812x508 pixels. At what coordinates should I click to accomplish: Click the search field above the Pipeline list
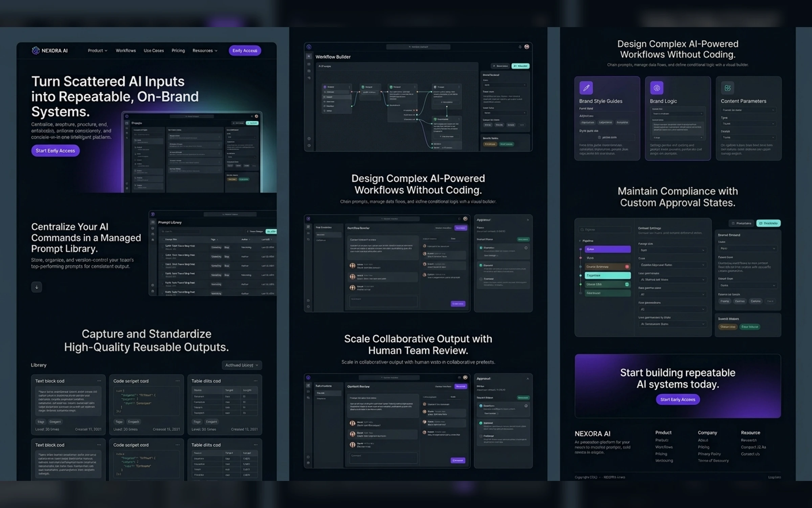click(x=605, y=230)
